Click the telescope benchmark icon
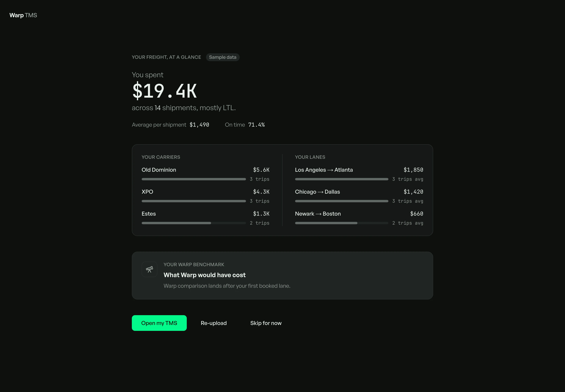565x392 pixels. pos(149,269)
